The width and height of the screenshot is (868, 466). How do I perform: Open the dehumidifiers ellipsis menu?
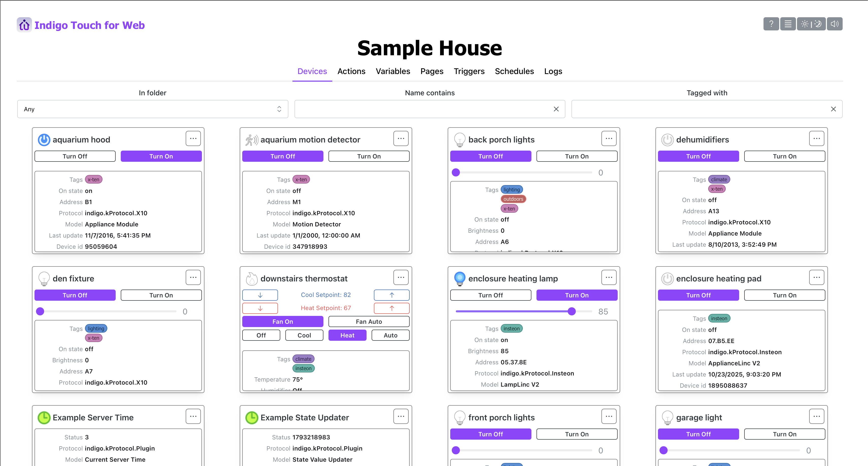pyautogui.click(x=817, y=138)
